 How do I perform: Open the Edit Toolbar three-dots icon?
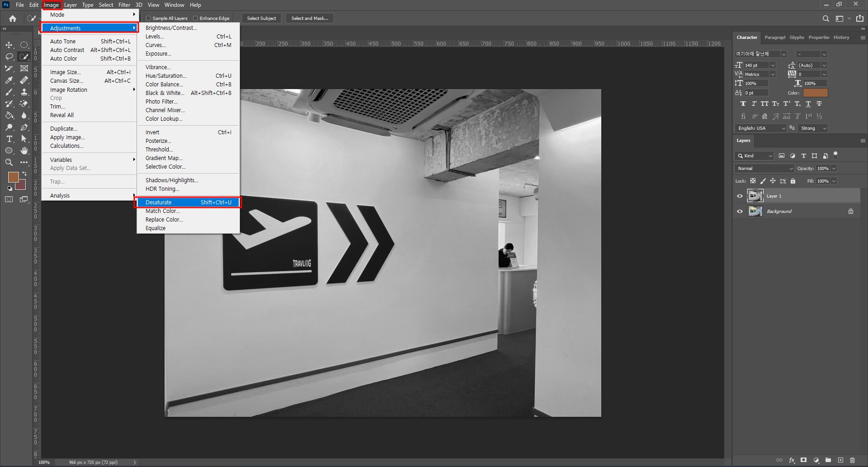(x=24, y=162)
